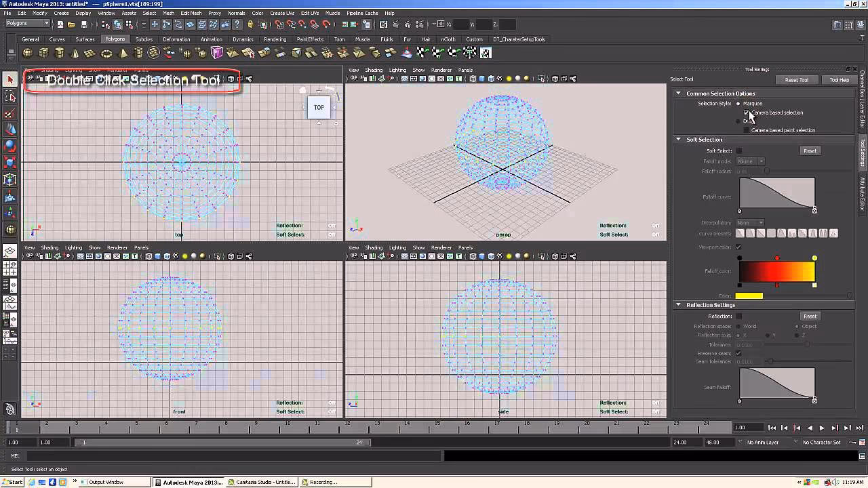Select the Drag selection style radio
The width and height of the screenshot is (868, 488).
click(x=738, y=121)
